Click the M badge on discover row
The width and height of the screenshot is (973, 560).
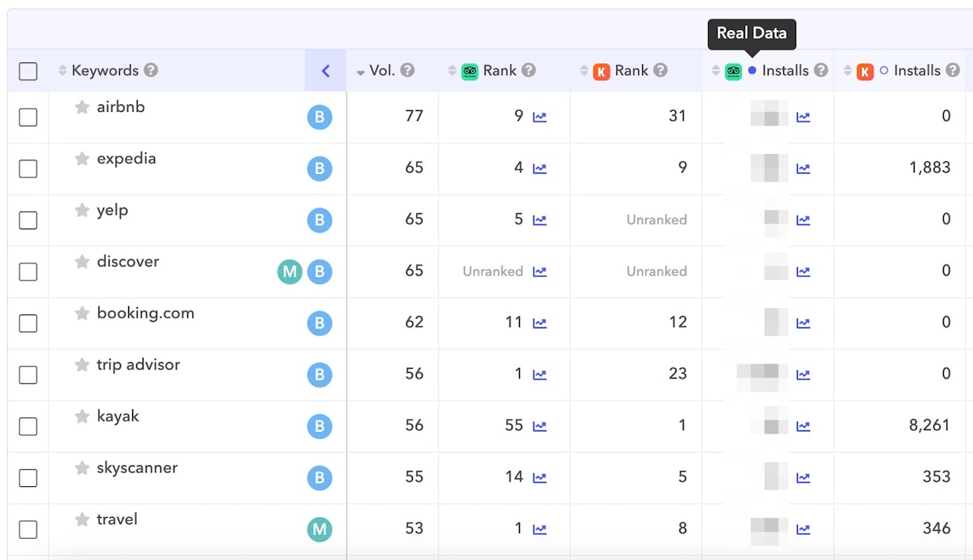[289, 272]
